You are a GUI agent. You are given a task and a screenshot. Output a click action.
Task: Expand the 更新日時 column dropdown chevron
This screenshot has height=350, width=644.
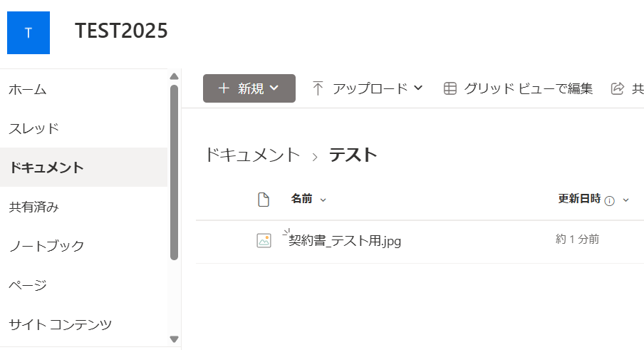pyautogui.click(x=625, y=200)
